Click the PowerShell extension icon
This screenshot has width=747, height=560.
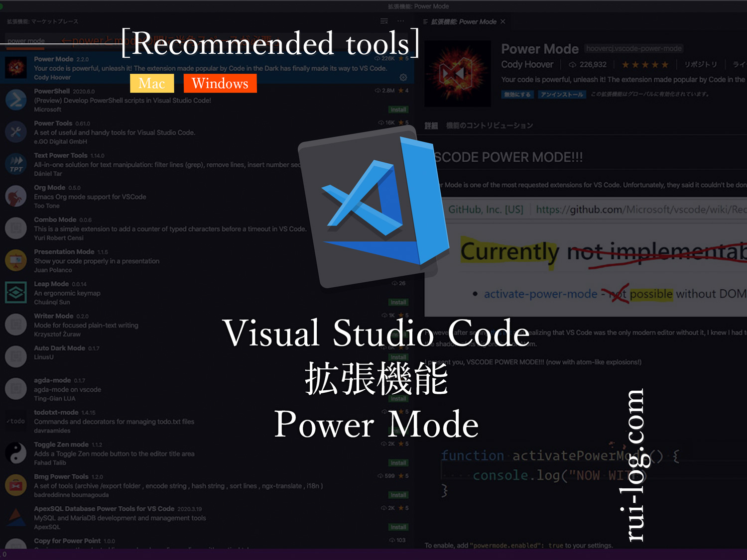(x=16, y=100)
